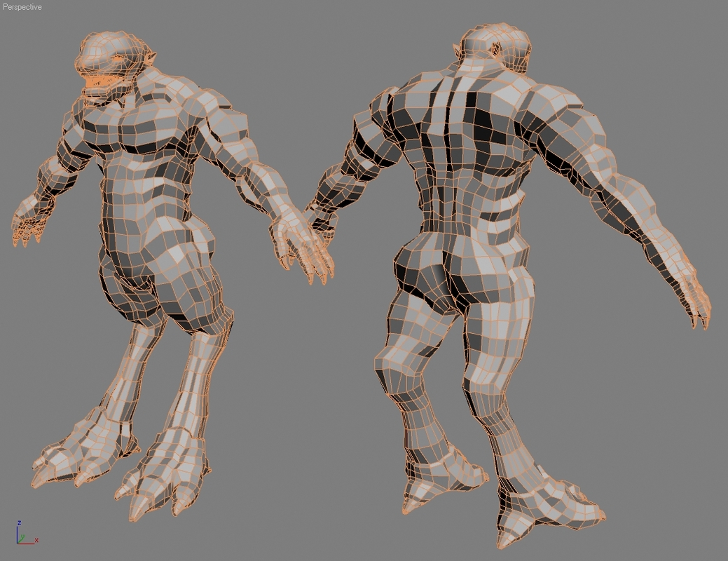Click the green Y axis on the world tripod
The width and height of the screenshot is (728, 561).
click(22, 539)
